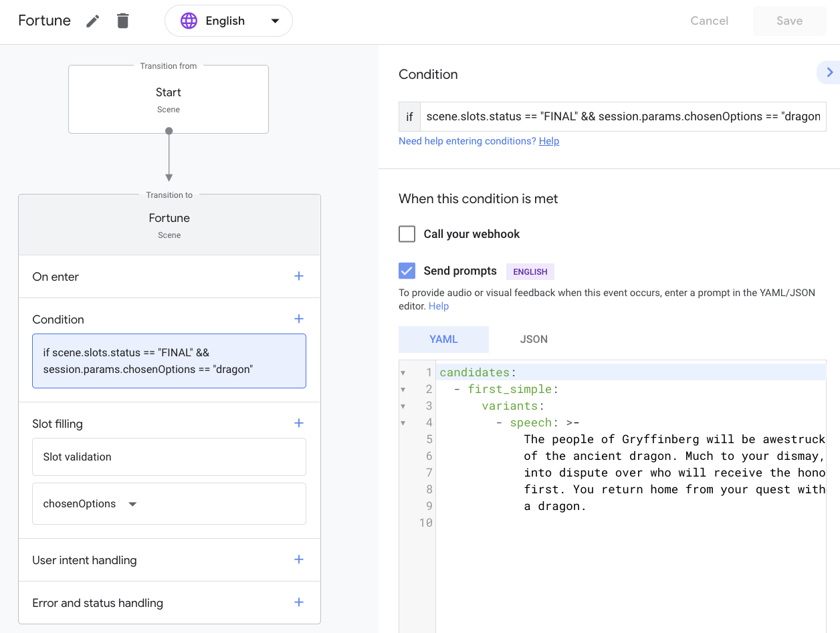The width and height of the screenshot is (840, 633).
Task: Select the Start scene transition box
Action: click(169, 99)
